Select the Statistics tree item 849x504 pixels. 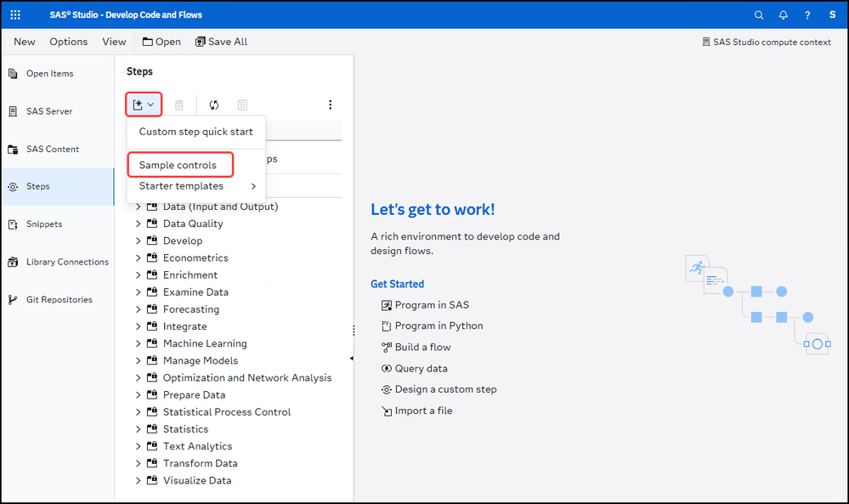186,429
